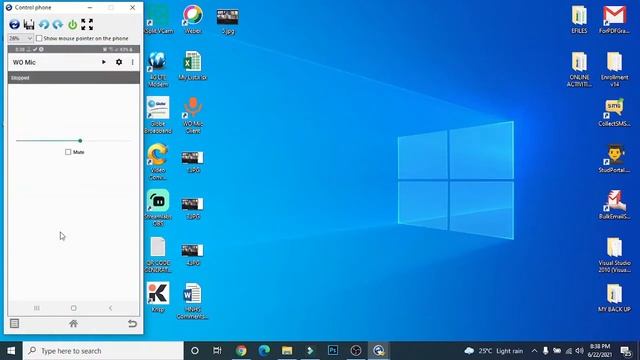The image size is (640, 360).
Task: Open Microsoft Edge from the taskbar
Action: pos(264,351)
